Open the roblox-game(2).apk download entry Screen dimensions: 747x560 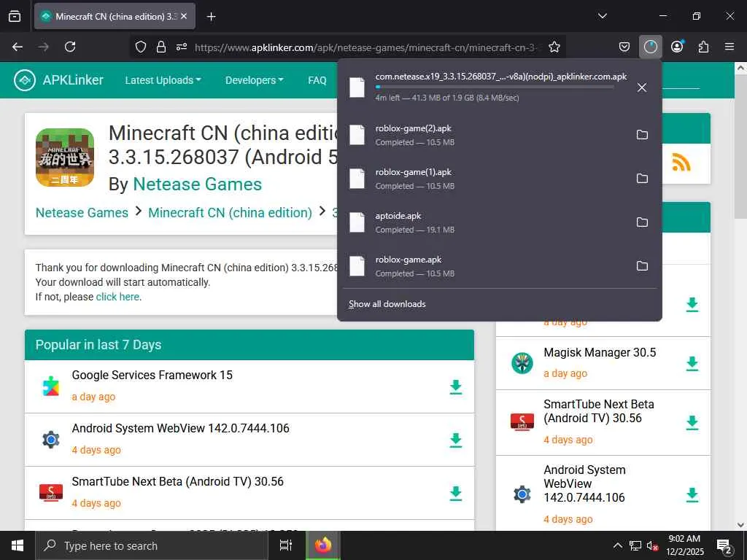tap(484, 135)
